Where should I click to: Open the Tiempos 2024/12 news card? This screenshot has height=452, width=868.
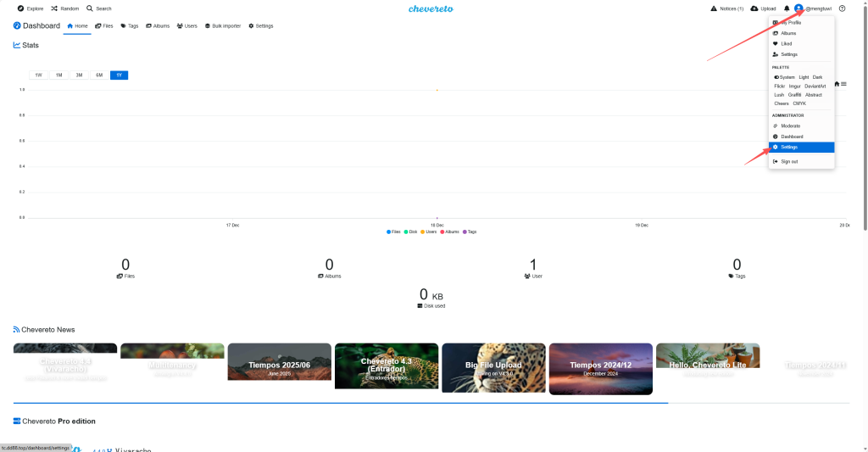[601, 369]
